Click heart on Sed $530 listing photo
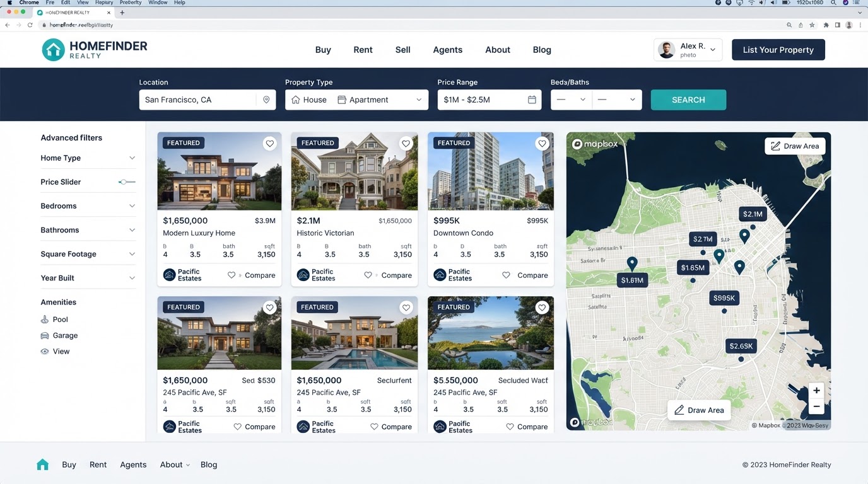 270,308
